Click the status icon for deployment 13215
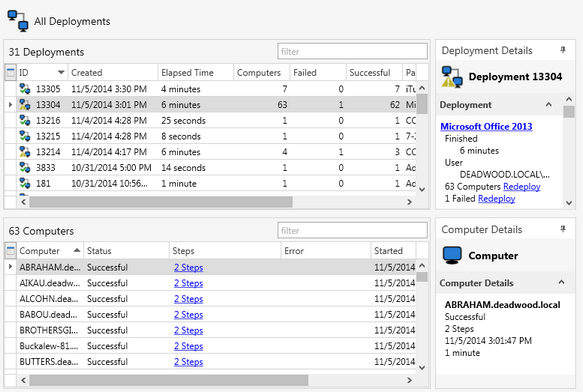 pos(25,136)
